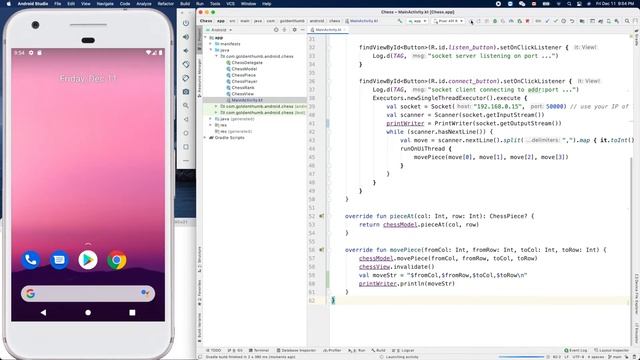Open the Android project view dropdown
This screenshot has height=360, width=640.
pos(221,30)
